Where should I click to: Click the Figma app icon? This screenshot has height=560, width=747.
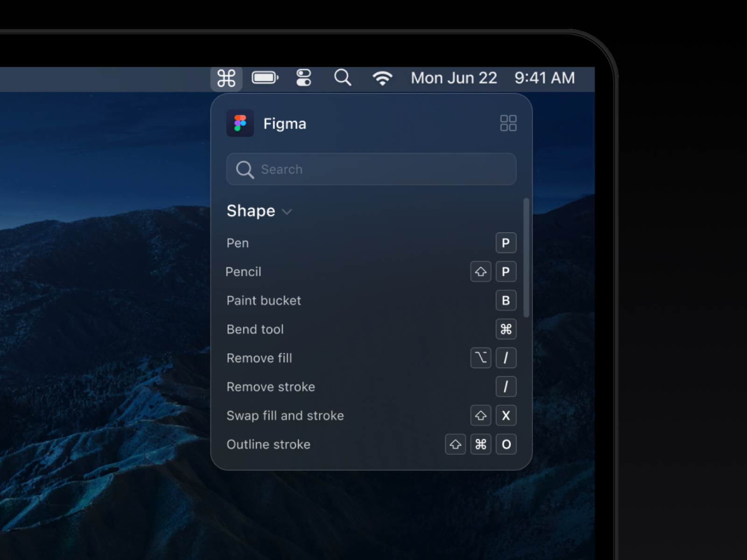pos(240,123)
